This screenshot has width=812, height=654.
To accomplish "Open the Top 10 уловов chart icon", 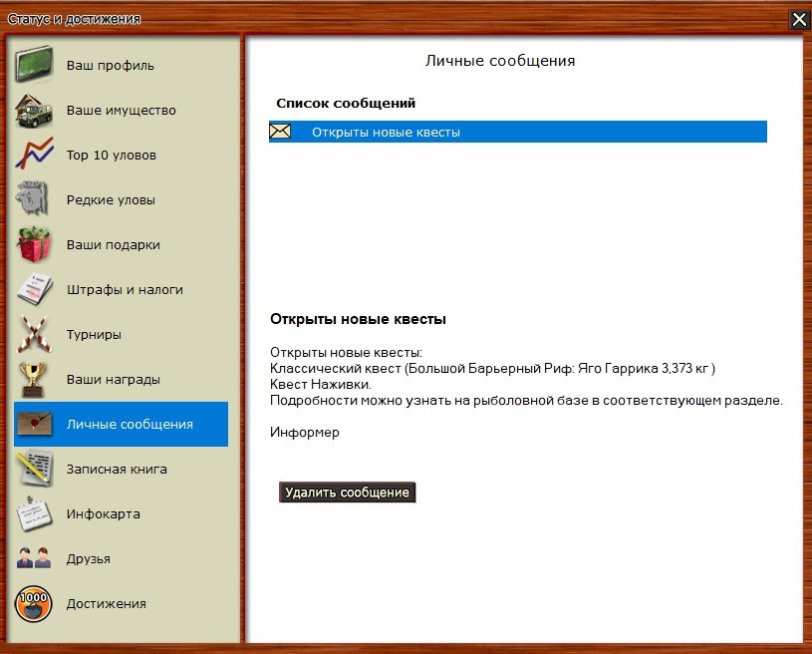I will click(x=34, y=154).
